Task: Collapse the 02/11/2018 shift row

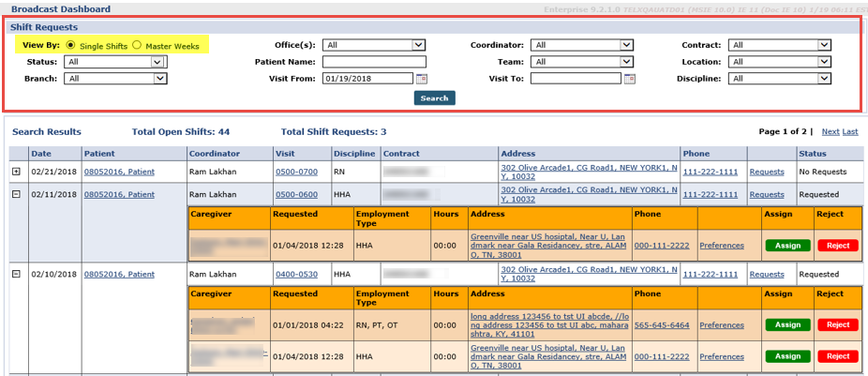Action: coord(16,194)
